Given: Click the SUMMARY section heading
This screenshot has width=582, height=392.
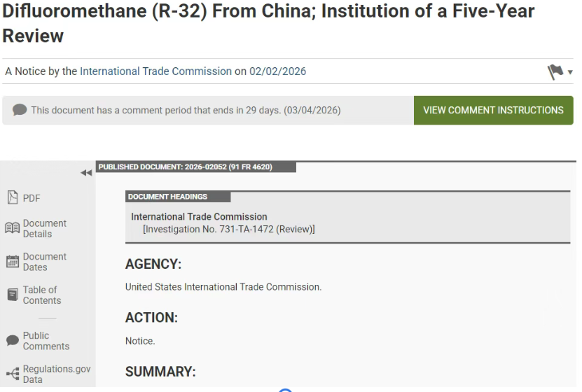Looking at the screenshot, I should click(160, 371).
